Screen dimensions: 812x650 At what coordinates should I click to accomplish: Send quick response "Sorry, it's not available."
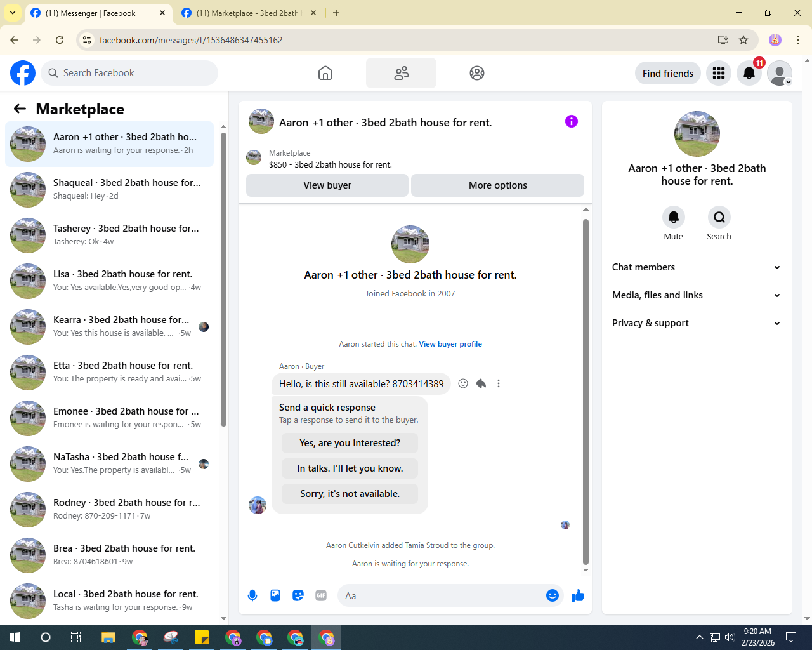[x=350, y=494]
